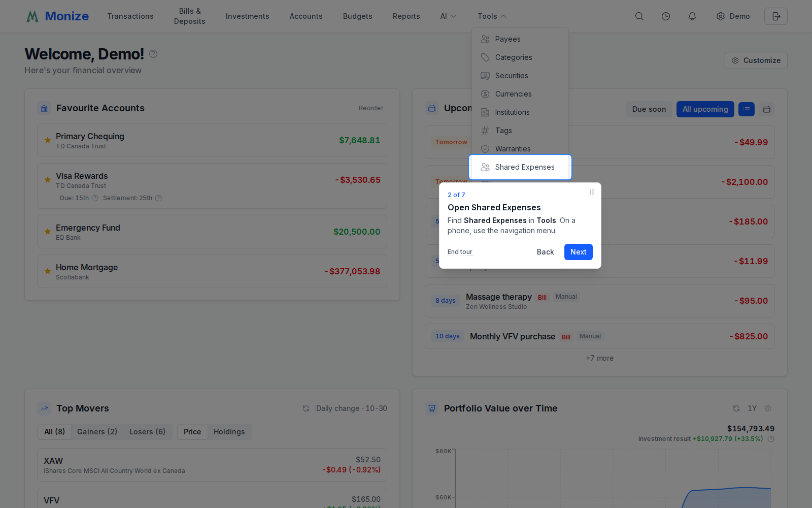Go to Bills & Deposits
Image resolution: width=812 pixels, height=508 pixels.
tap(190, 16)
